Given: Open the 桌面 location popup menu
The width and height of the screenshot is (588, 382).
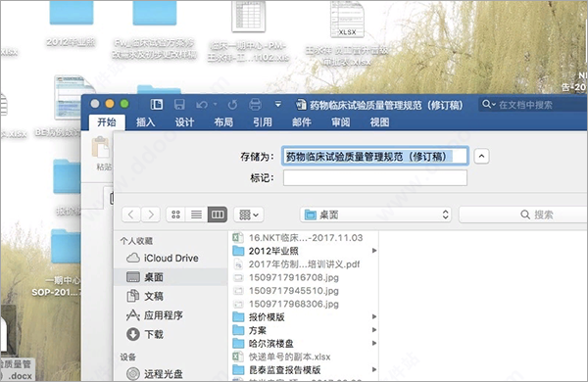Looking at the screenshot, I should coord(375,215).
